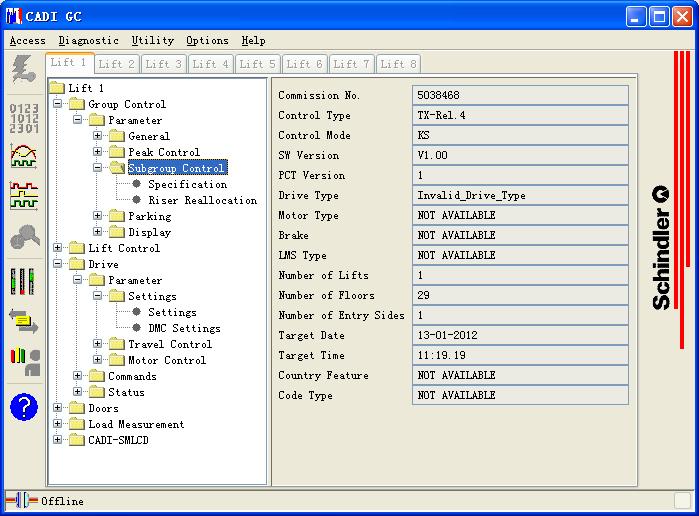Click the Target Date field 13-01-2012
699x516 pixels.
point(520,335)
